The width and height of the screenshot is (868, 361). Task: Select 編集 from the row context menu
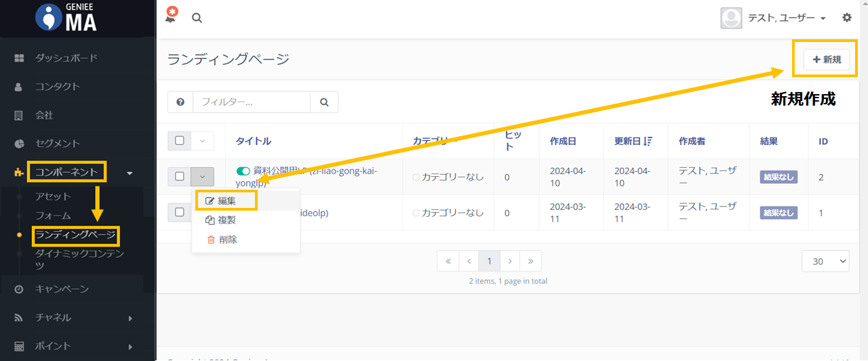pos(226,201)
